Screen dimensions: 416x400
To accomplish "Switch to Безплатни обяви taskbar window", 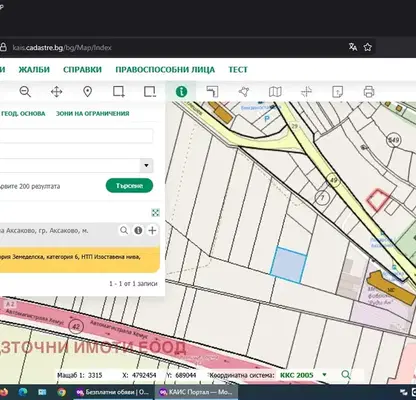I will pos(113,392).
